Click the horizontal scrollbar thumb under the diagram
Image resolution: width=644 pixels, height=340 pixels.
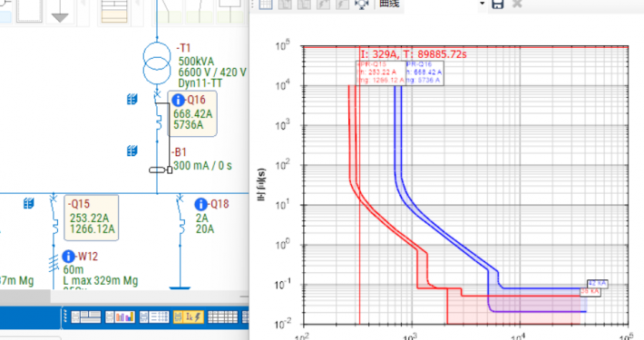pos(25,296)
